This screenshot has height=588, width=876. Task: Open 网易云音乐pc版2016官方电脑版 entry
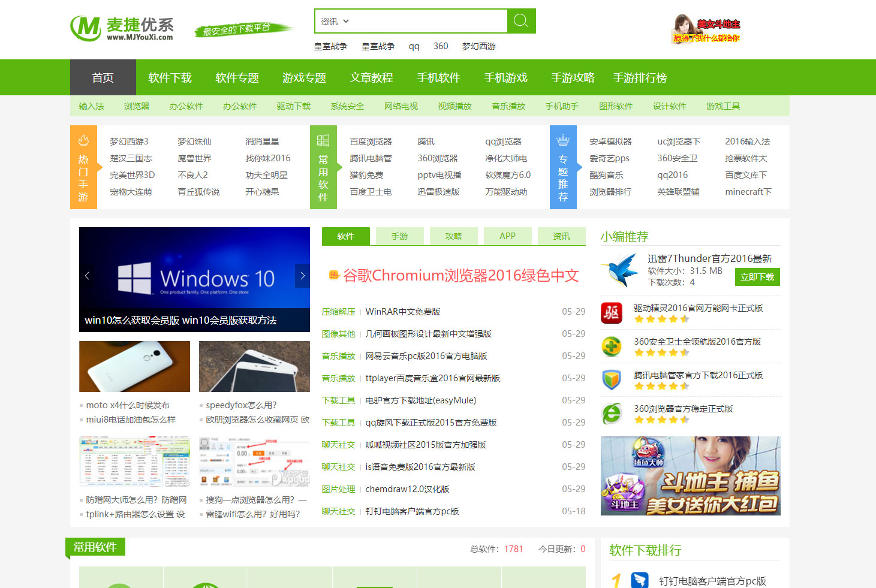tap(426, 356)
